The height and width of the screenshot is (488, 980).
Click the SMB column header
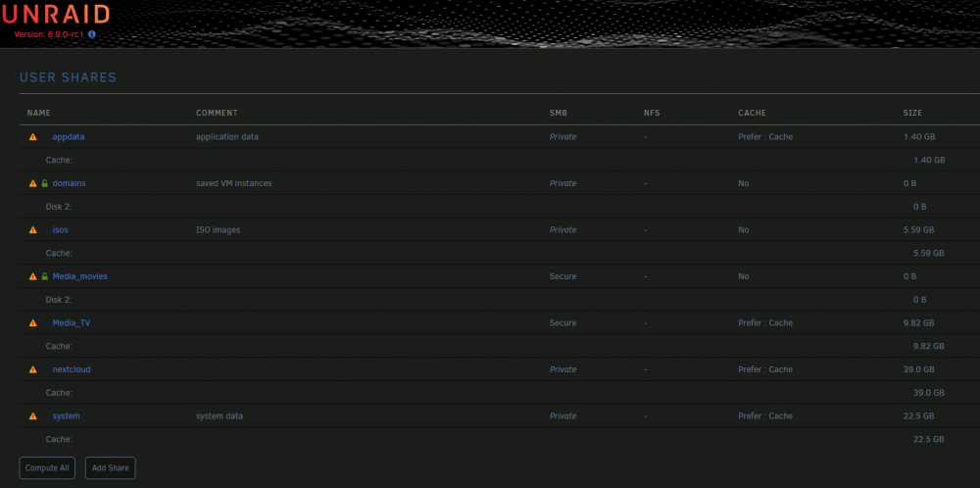click(x=559, y=113)
